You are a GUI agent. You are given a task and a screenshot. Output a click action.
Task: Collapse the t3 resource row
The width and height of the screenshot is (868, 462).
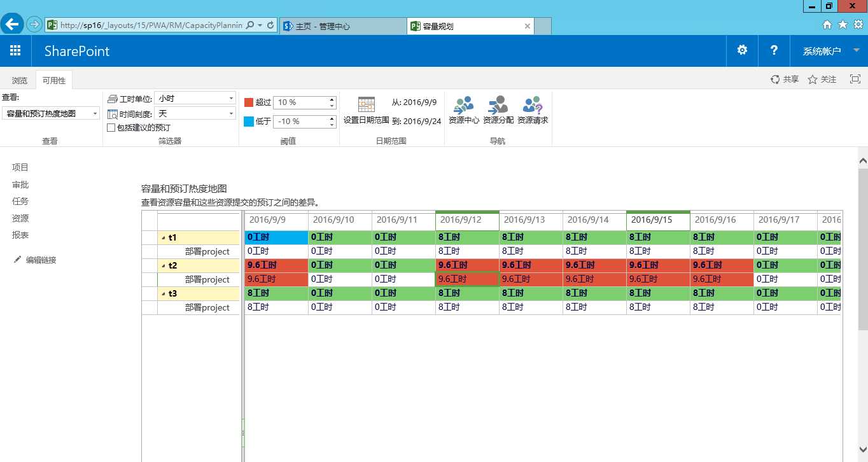(x=163, y=294)
